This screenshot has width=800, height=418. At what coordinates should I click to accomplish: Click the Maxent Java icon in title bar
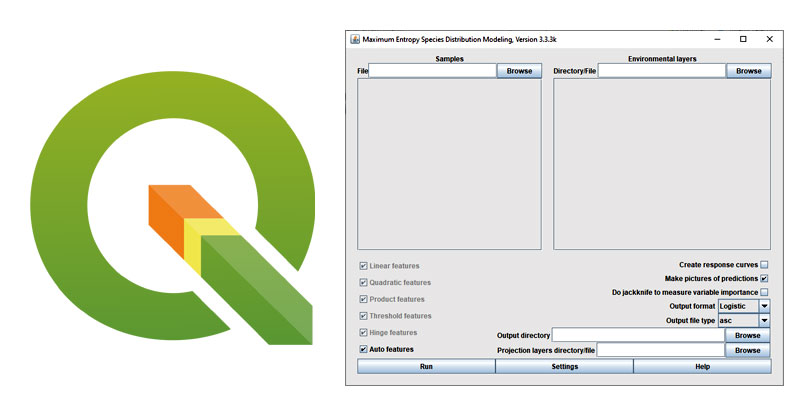(355, 39)
